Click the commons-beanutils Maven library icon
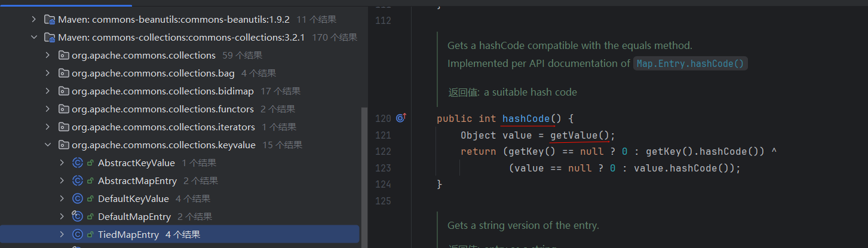This screenshot has height=248, width=868. (x=50, y=20)
